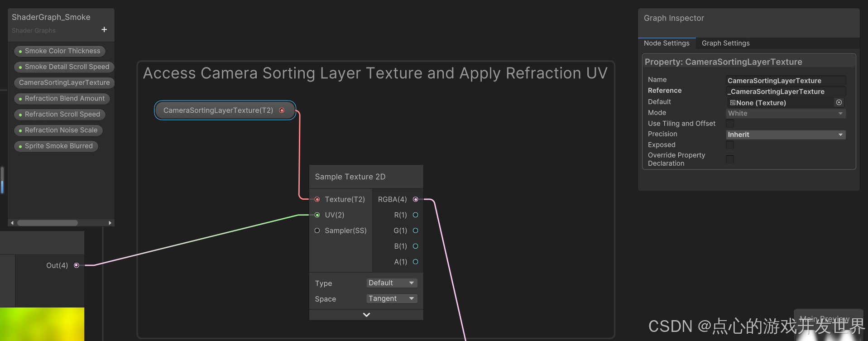
Task: Click the Out(4) output port
Action: 77,265
